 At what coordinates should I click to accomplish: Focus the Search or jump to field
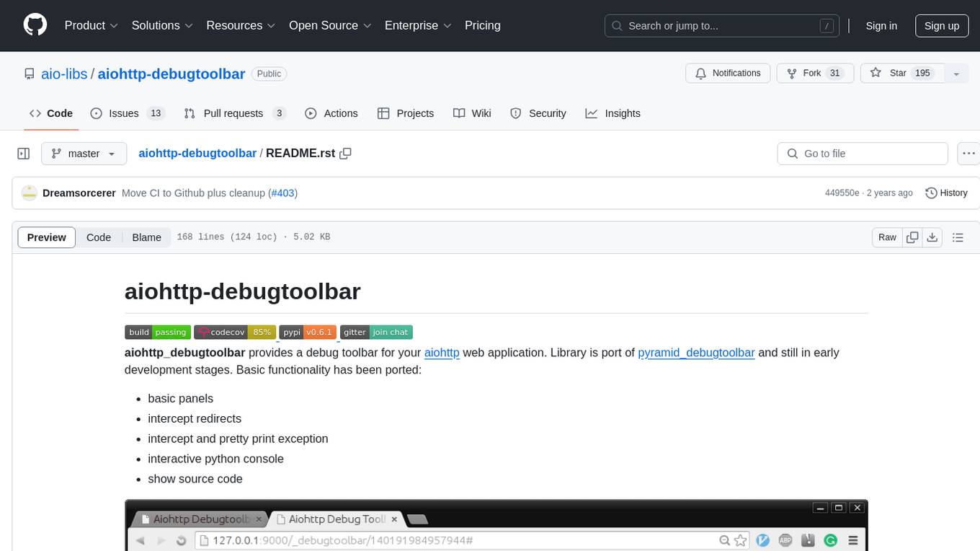pos(723,26)
